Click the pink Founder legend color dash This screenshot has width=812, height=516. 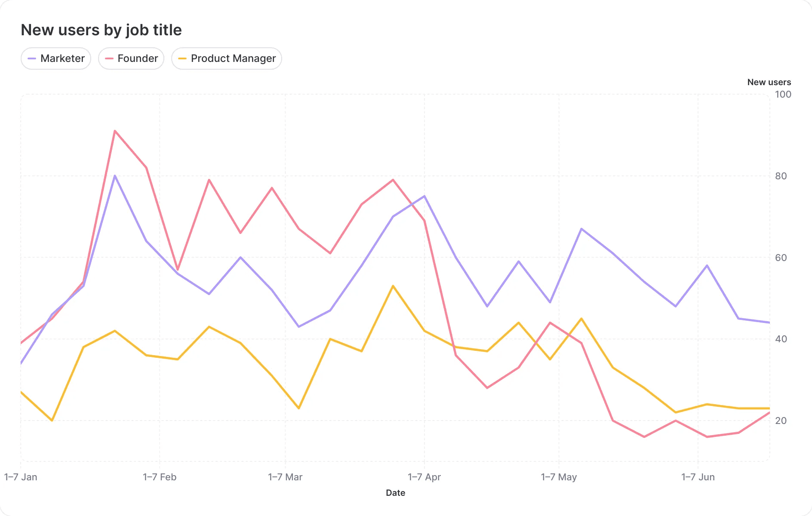pyautogui.click(x=109, y=58)
